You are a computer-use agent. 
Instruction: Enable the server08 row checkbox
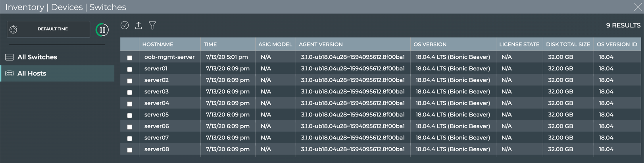pyautogui.click(x=129, y=150)
